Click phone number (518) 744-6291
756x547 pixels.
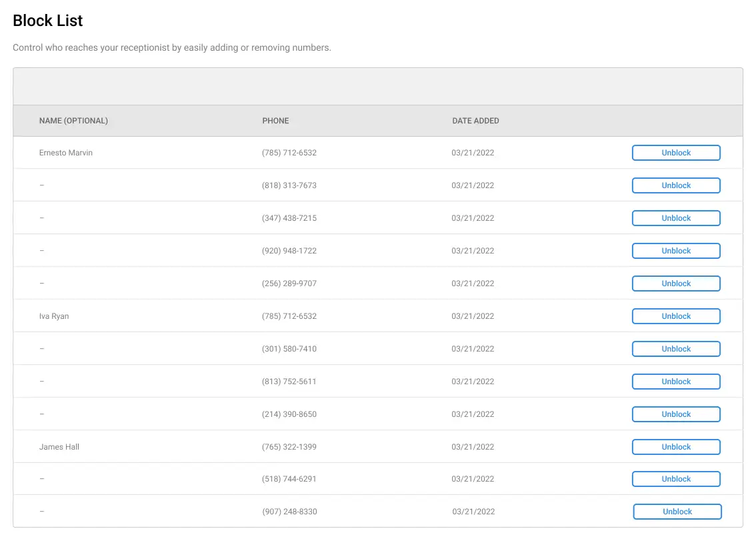click(289, 479)
